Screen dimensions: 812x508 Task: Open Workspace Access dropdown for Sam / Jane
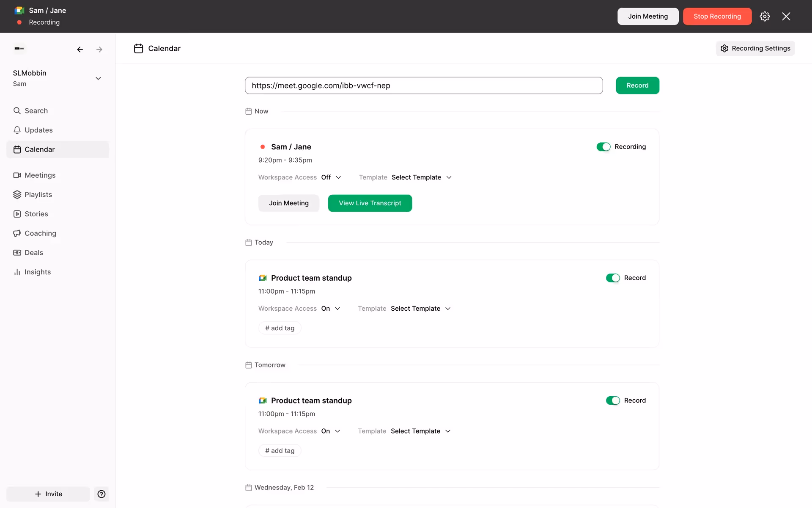331,177
